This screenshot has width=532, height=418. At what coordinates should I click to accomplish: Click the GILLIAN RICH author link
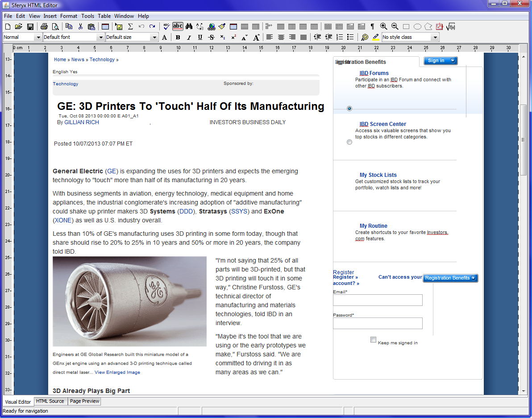point(82,122)
